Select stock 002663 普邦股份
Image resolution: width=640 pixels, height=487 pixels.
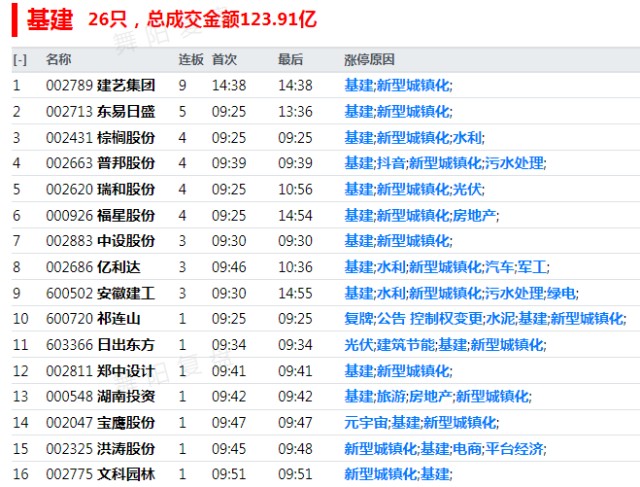[100, 163]
